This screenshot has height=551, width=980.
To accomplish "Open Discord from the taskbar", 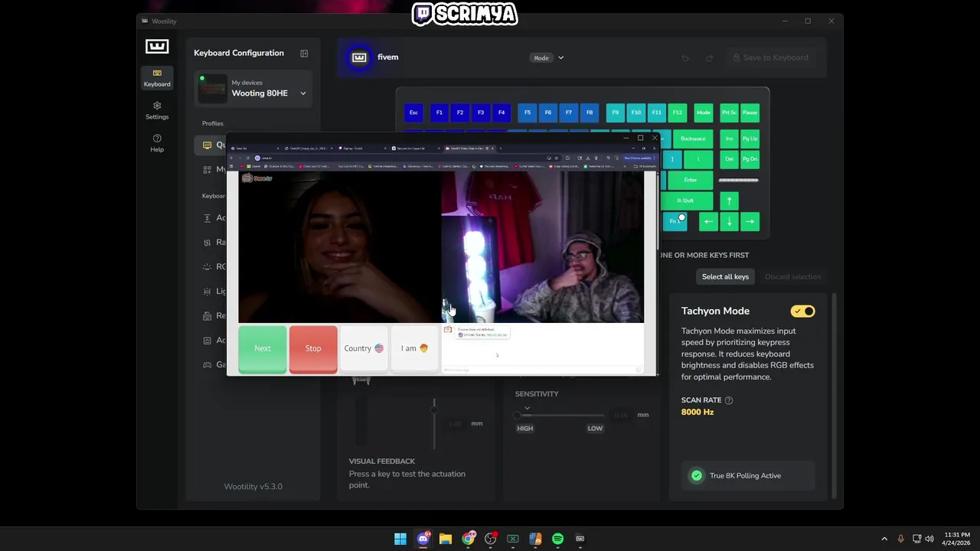I will (423, 539).
